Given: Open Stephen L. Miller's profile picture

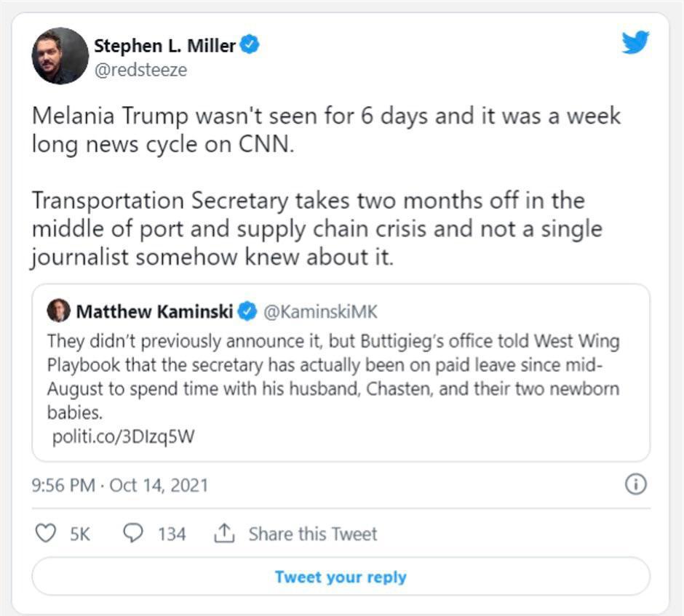Looking at the screenshot, I should [x=60, y=56].
